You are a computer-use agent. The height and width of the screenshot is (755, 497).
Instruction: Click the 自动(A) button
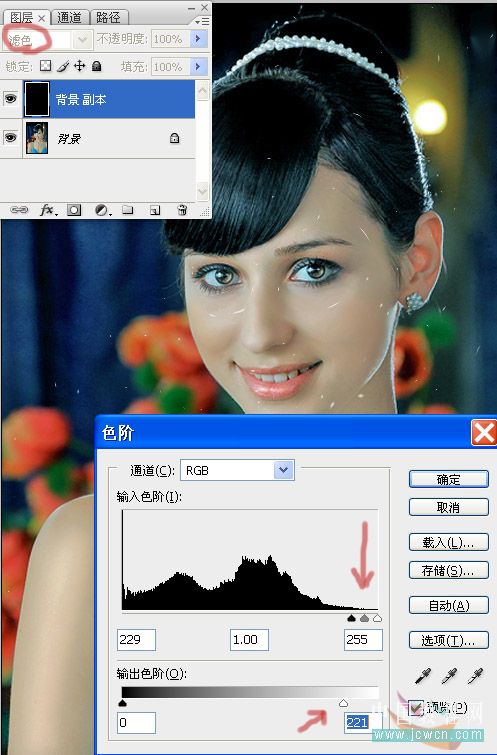coord(449,605)
